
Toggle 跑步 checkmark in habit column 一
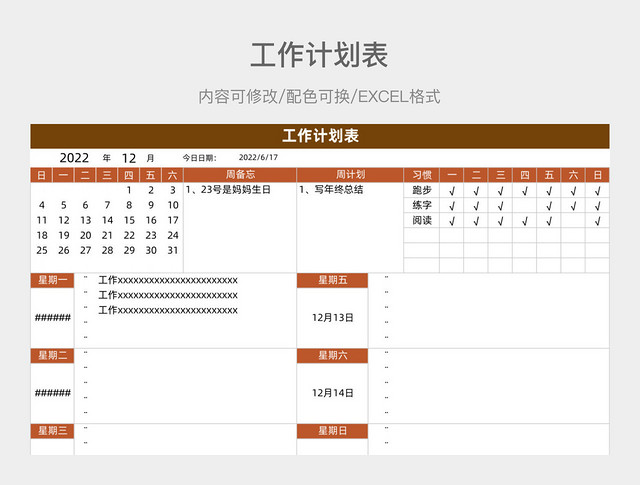(x=451, y=191)
